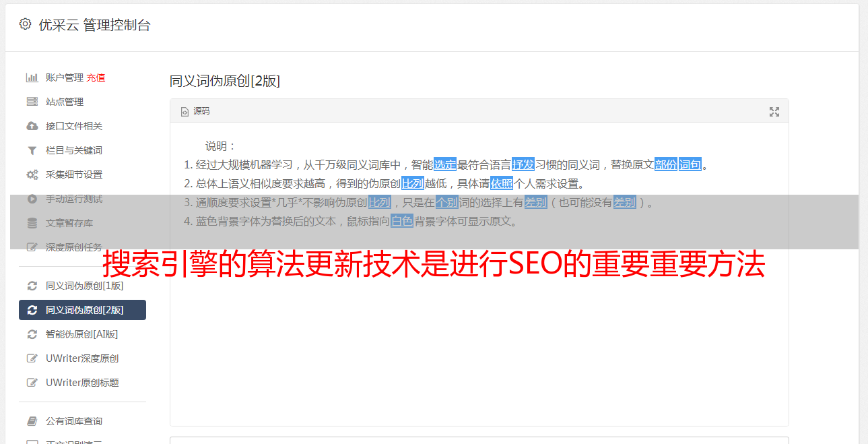Click the gears icon next to 采集细节设置
The image size is (868, 444).
[32, 175]
